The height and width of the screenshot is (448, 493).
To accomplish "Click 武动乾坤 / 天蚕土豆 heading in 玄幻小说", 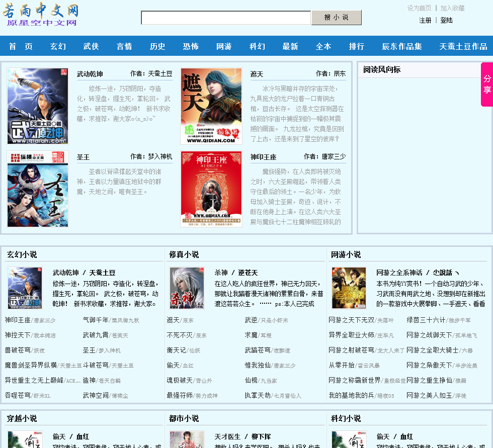I will 84,273.
